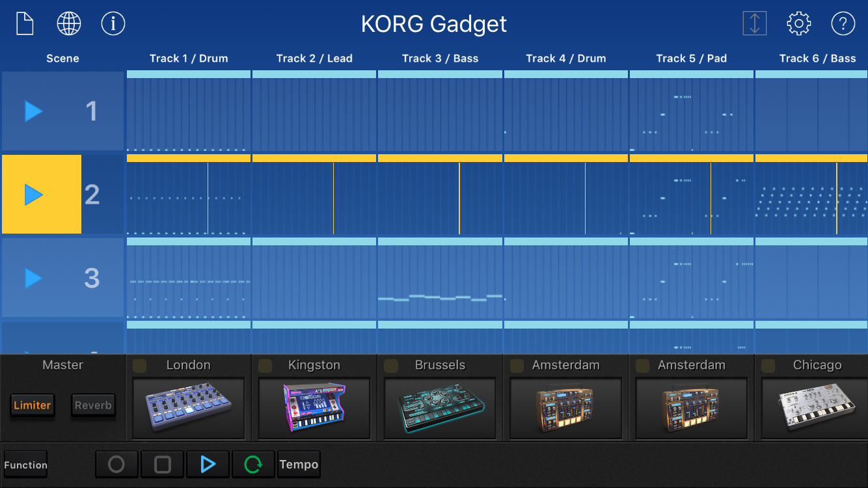Screen dimensions: 868x488
Task: Open the Function menu
Action: [x=25, y=464]
